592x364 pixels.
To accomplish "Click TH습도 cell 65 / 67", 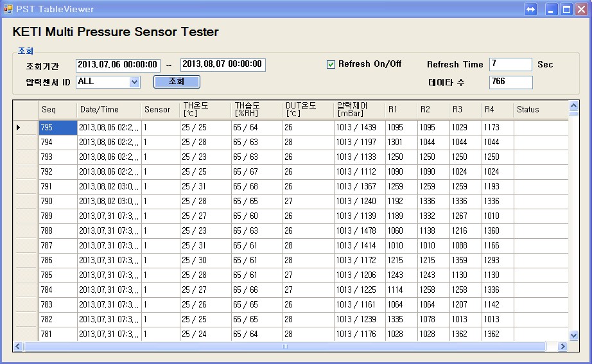I will coord(257,172).
